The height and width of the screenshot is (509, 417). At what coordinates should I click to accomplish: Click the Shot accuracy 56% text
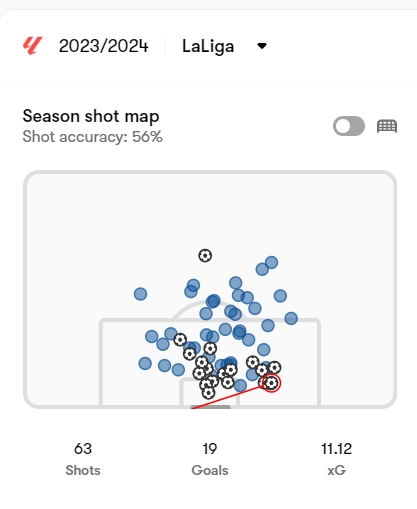[92, 137]
